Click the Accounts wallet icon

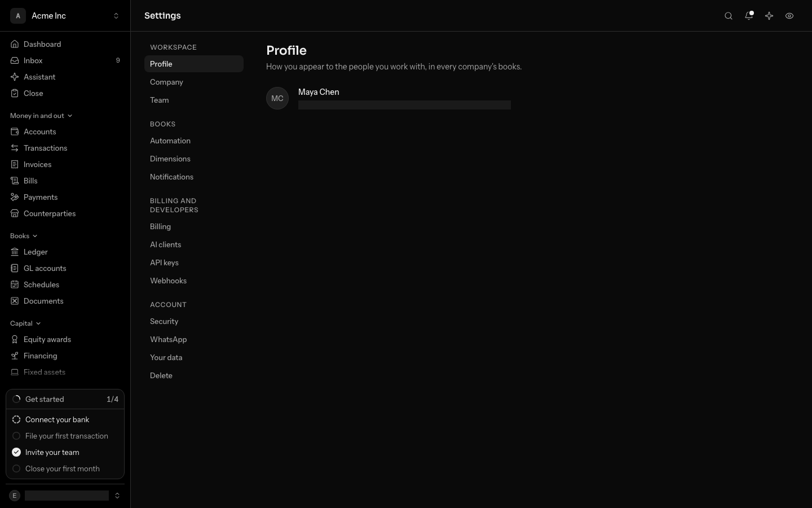pyautogui.click(x=15, y=132)
